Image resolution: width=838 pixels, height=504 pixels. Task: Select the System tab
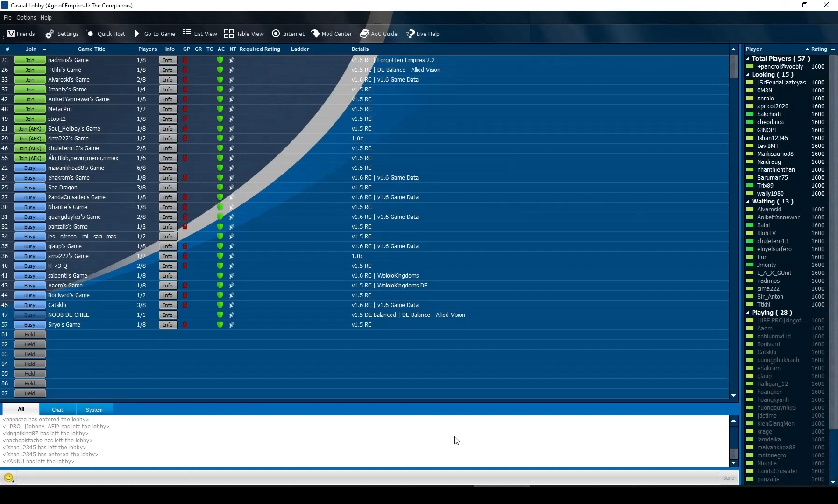94,409
